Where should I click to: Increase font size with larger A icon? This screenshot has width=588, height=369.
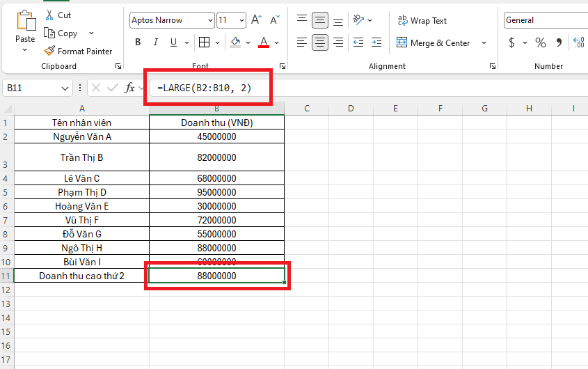[256, 20]
